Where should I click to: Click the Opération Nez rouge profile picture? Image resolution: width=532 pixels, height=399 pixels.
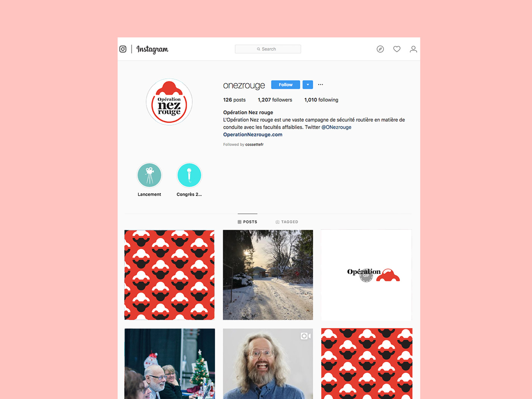(169, 102)
